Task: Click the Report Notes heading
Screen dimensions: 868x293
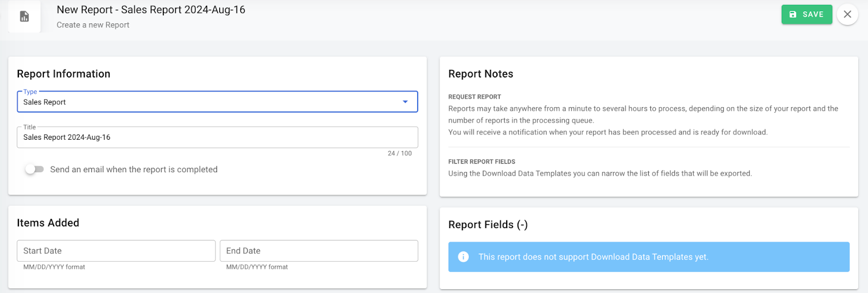Action: (x=481, y=74)
